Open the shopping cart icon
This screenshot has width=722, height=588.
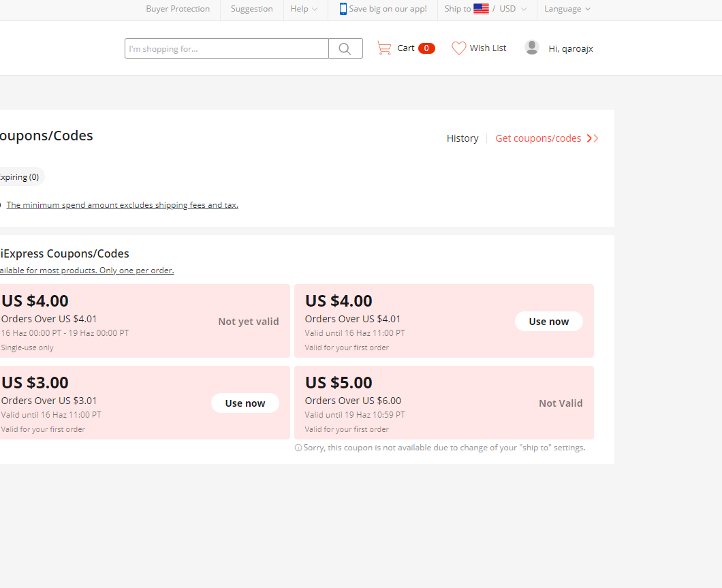[x=384, y=48]
